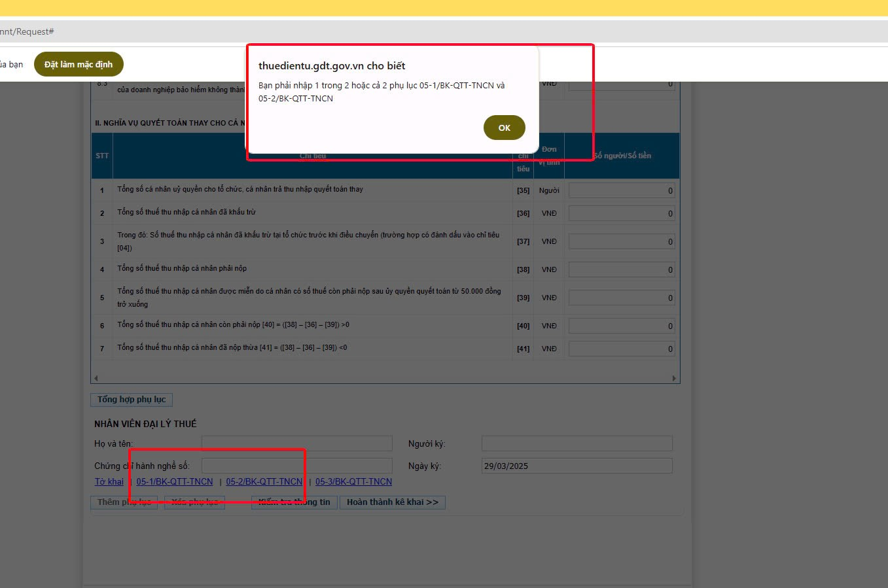Focus the 'Họ và tên' text field
The height and width of the screenshot is (588, 888).
click(x=296, y=443)
